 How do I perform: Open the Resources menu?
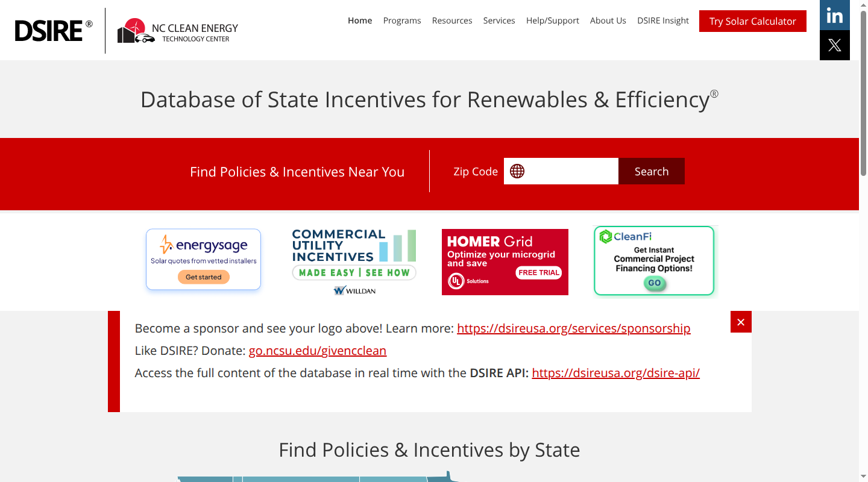click(452, 20)
